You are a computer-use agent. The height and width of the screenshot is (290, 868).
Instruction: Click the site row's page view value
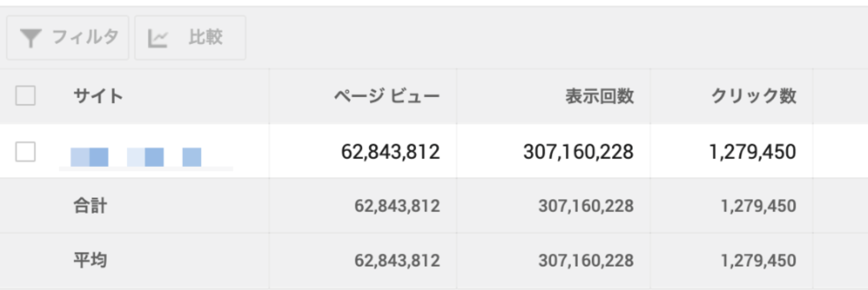point(390,152)
